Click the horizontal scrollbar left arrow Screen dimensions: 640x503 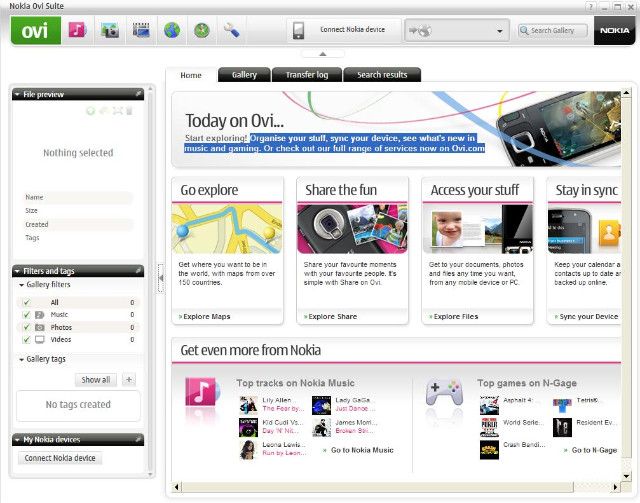click(176, 487)
